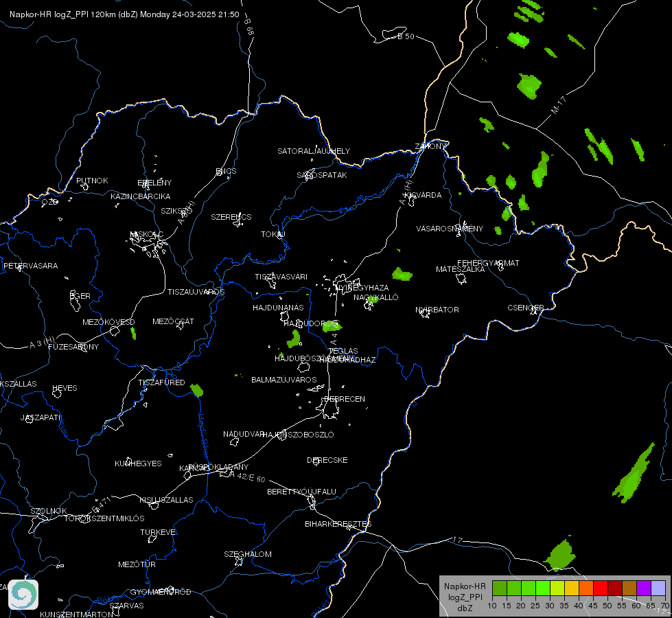Select the SZOLNOK town label
Image resolution: width=672 pixels, height=618 pixels.
[x=49, y=511]
